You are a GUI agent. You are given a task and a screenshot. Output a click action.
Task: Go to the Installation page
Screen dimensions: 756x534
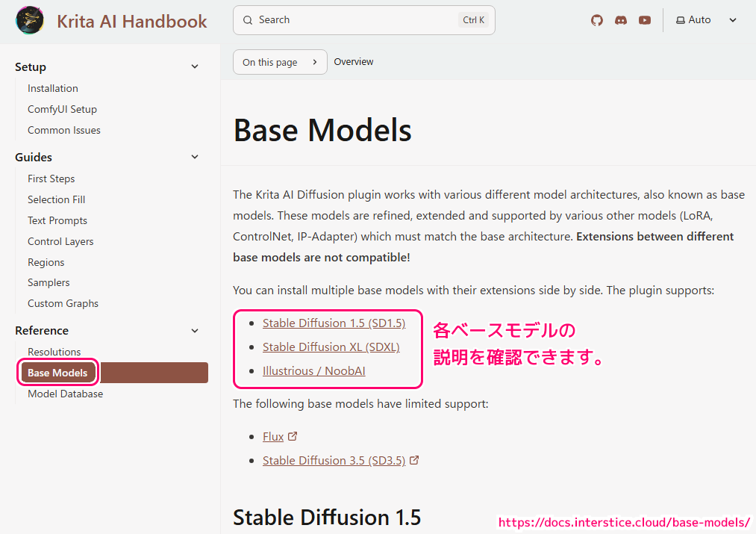point(52,88)
